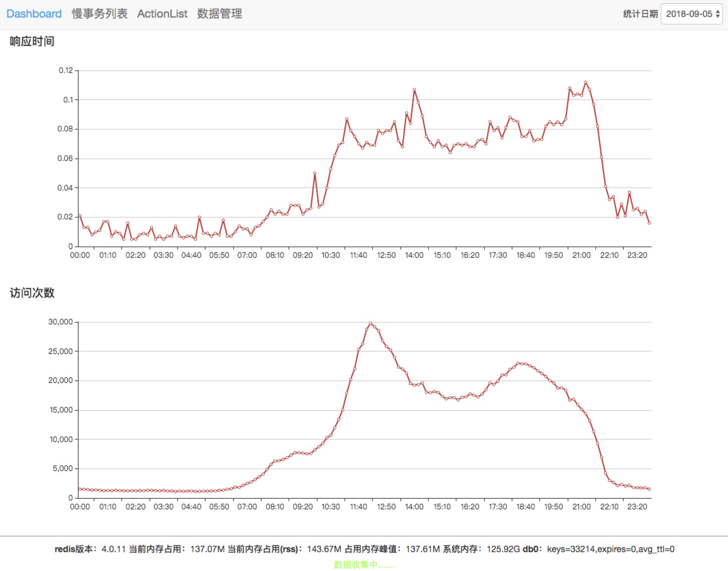Click the 0.08 y-axis label in response chart

[65, 129]
